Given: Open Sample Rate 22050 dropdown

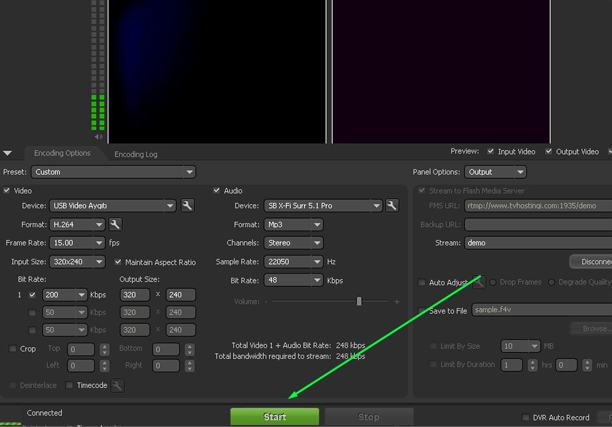Looking at the screenshot, I should pos(294,262).
